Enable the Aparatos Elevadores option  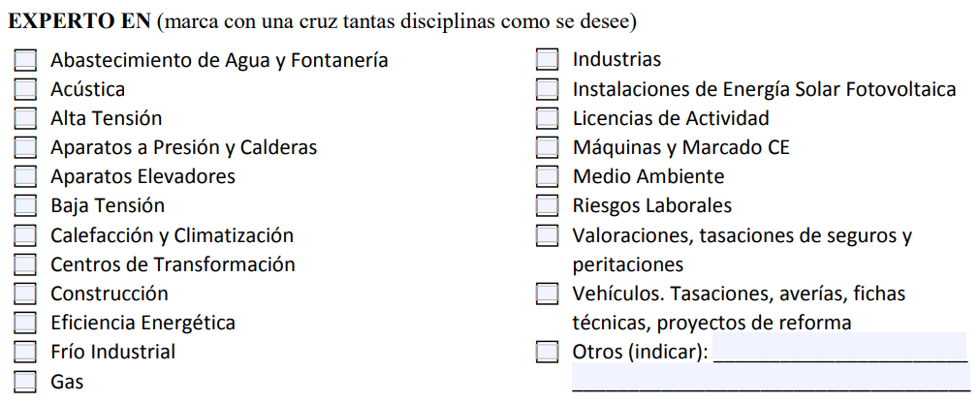pyautogui.click(x=25, y=176)
